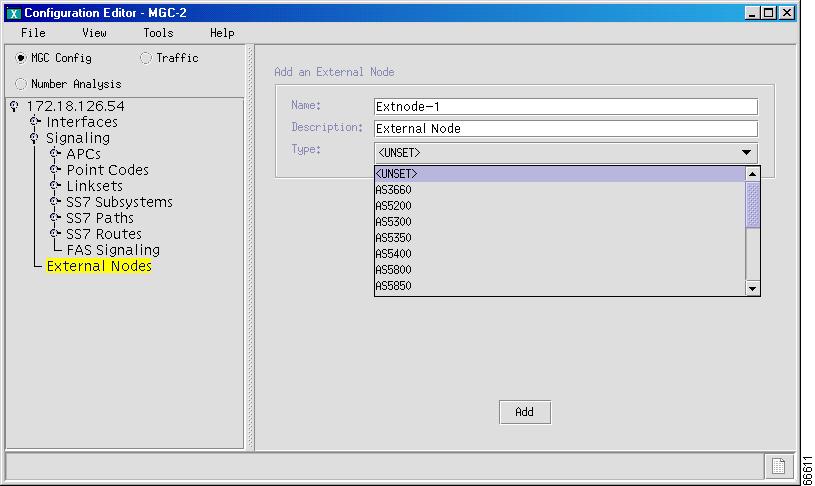Click the SS7 Subsystems label
This screenshot has height=486, width=815.
119,202
